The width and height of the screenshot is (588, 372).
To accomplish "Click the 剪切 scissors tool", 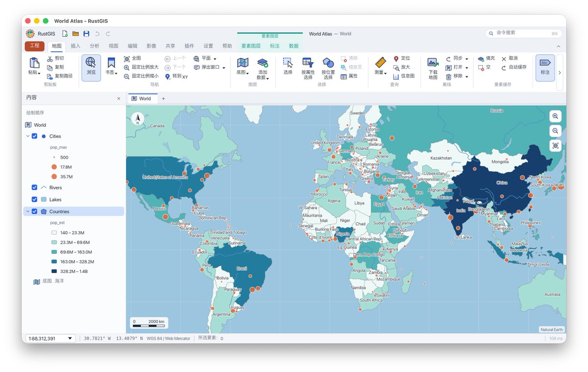I will 55,58.
